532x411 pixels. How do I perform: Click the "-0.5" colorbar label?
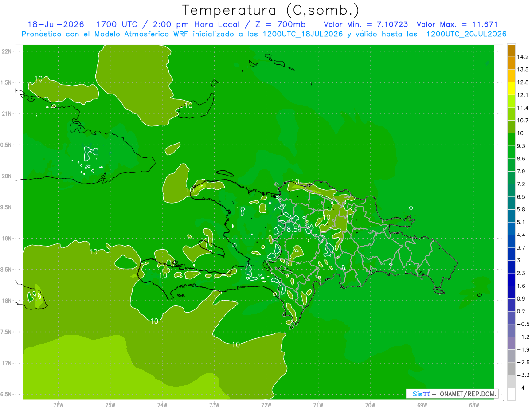[523, 324]
